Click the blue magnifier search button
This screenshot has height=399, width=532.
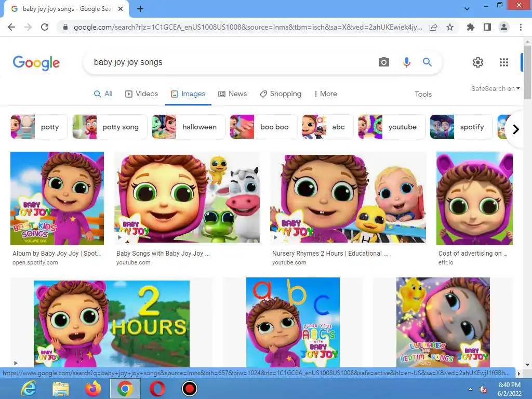click(427, 62)
